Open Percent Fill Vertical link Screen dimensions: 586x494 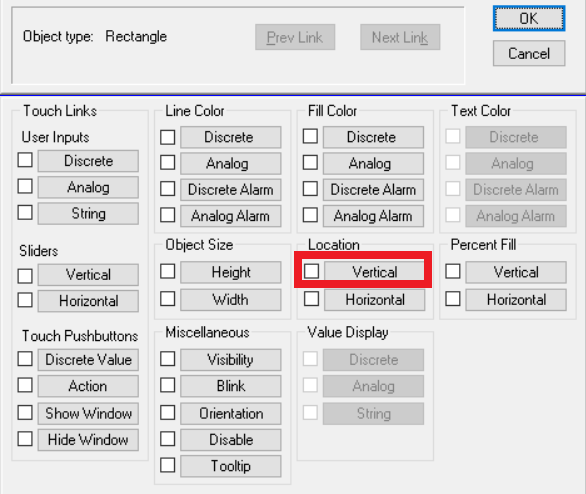(x=516, y=272)
